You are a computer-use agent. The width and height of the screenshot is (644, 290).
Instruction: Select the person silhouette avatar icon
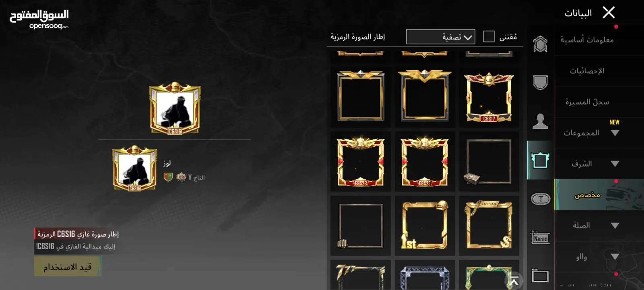(x=540, y=121)
